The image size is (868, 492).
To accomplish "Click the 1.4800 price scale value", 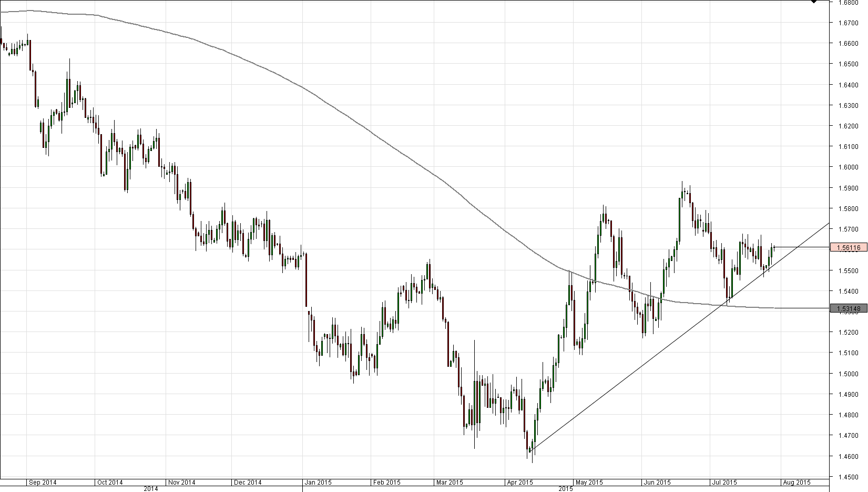I will [850, 415].
